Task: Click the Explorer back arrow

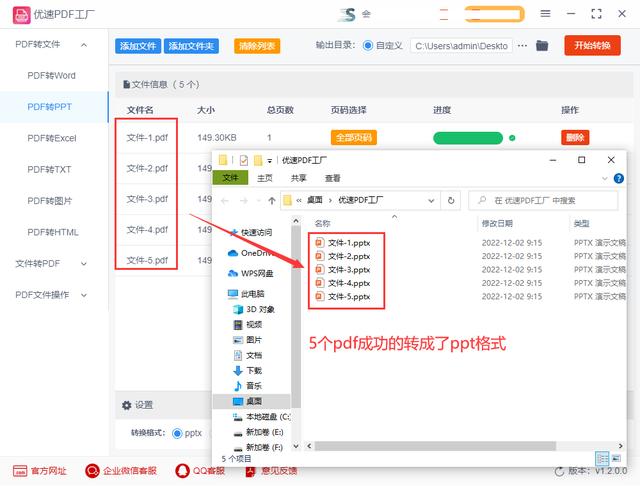Action: click(x=225, y=200)
